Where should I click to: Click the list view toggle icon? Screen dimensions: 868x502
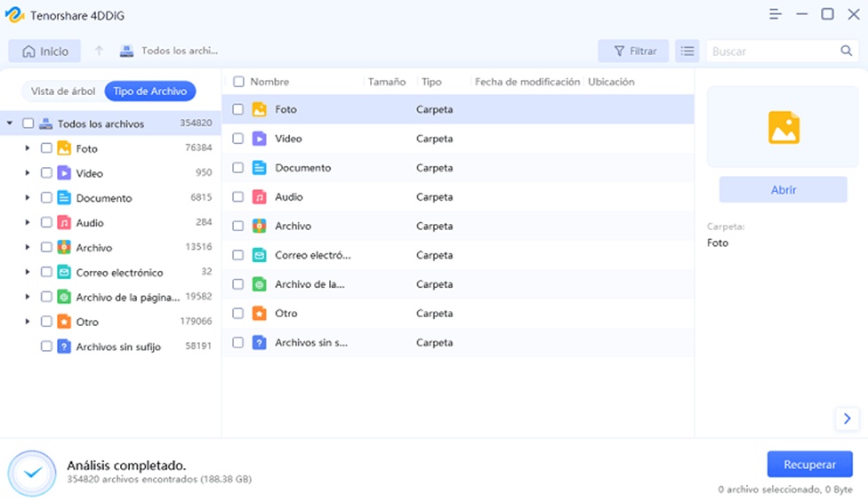(687, 52)
